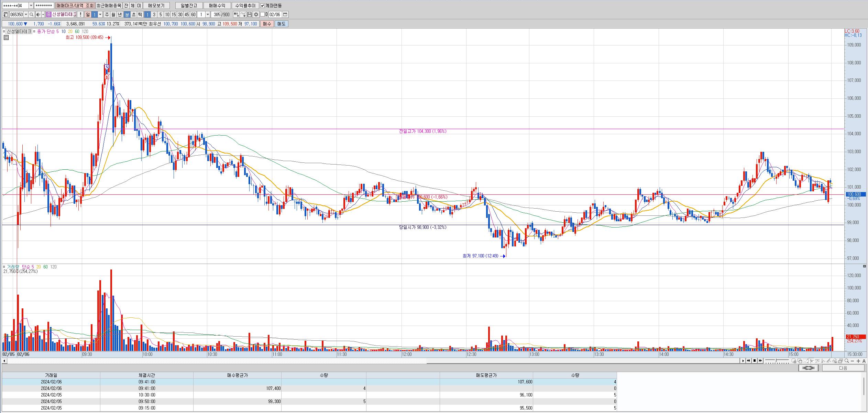The height and width of the screenshot is (413, 868).
Task: Adjust the chart replay speed slider
Action: [x=777, y=361]
